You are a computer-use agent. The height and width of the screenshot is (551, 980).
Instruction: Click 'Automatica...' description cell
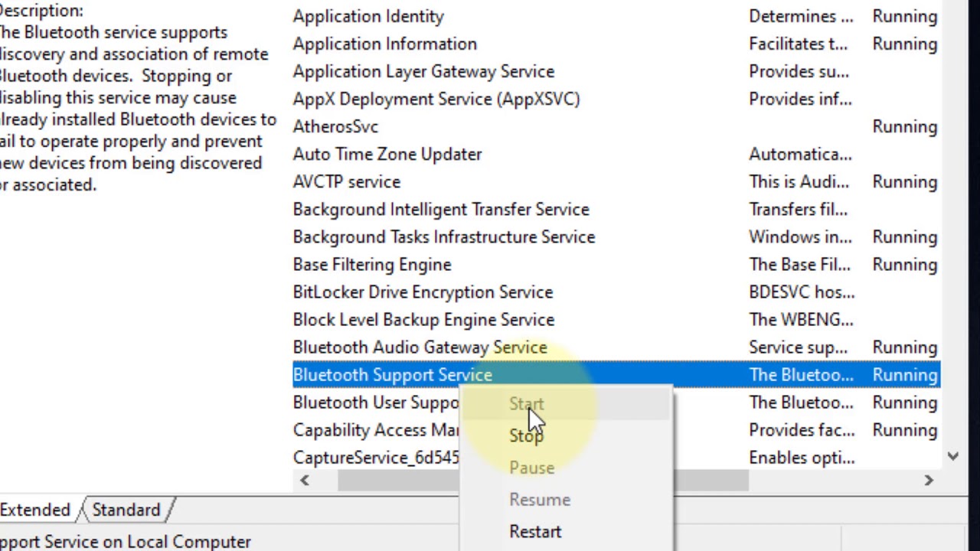pos(800,154)
